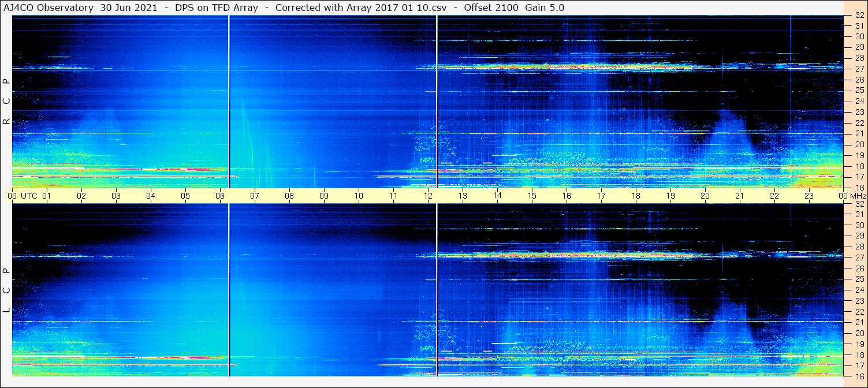Screen dimensions: 868x388
Task: Select hour 04 on the time axis
Action: point(151,196)
